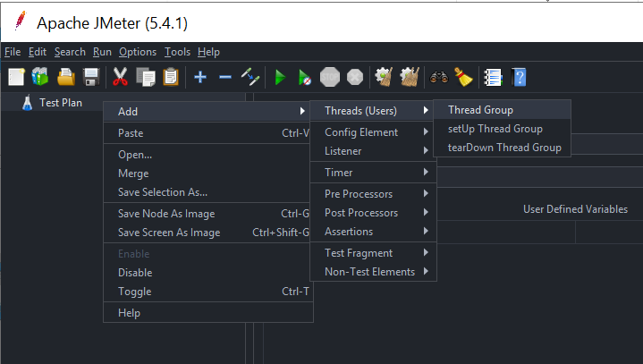Screen dimensions: 643x364
Task: Click Disable in context menu
Action: pyautogui.click(x=207, y=273)
